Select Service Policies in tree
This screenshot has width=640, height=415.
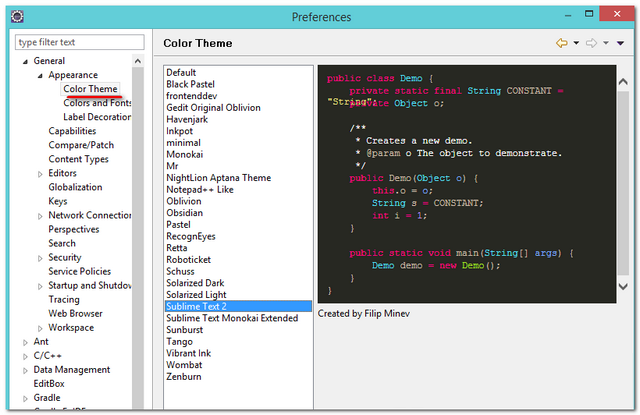[x=80, y=271]
